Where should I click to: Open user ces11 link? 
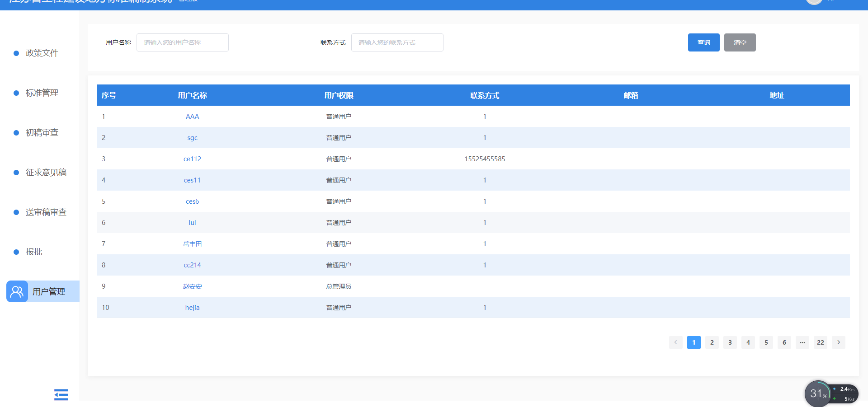tap(192, 180)
